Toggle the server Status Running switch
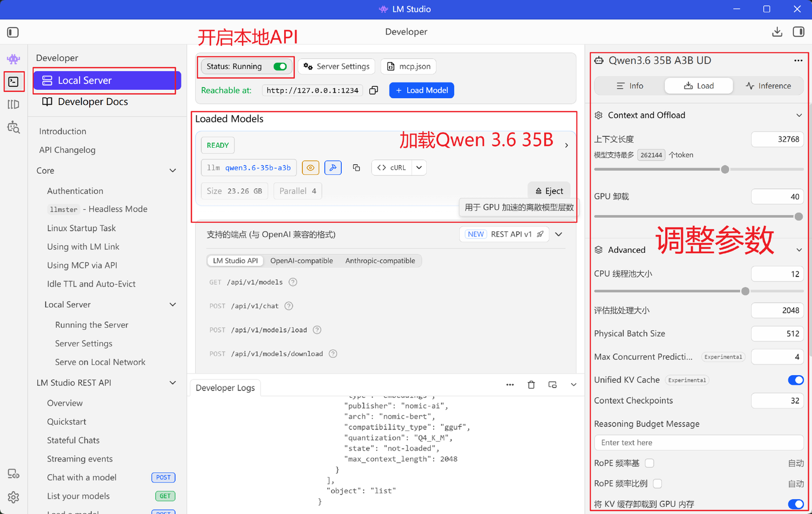This screenshot has width=812, height=514. [280, 67]
